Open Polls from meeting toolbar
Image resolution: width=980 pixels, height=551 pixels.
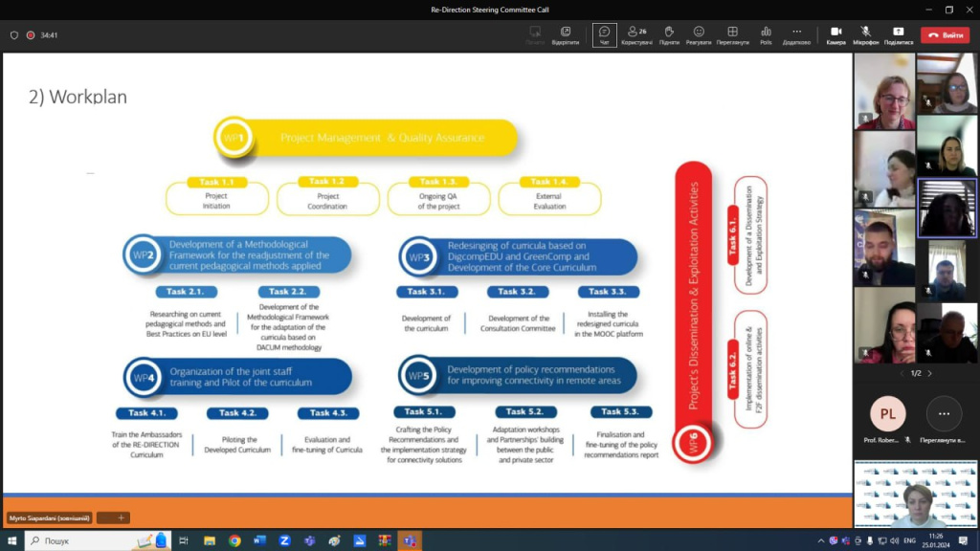click(766, 35)
